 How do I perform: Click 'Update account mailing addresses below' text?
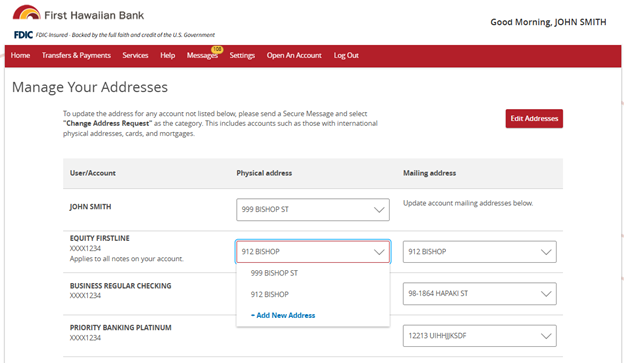468,203
